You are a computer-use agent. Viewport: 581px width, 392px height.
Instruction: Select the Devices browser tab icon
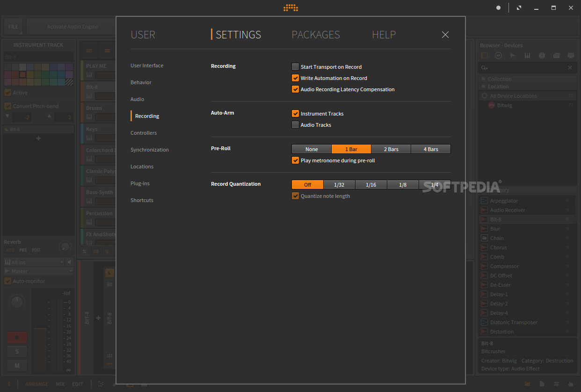coord(484,56)
